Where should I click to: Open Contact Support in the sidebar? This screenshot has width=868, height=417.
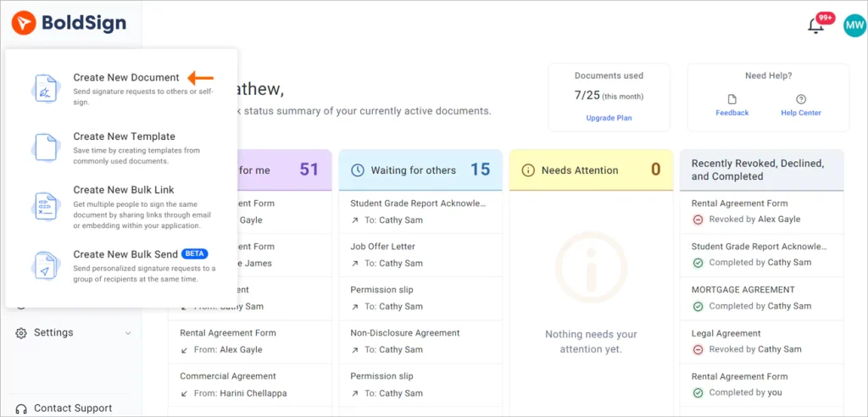click(x=73, y=409)
